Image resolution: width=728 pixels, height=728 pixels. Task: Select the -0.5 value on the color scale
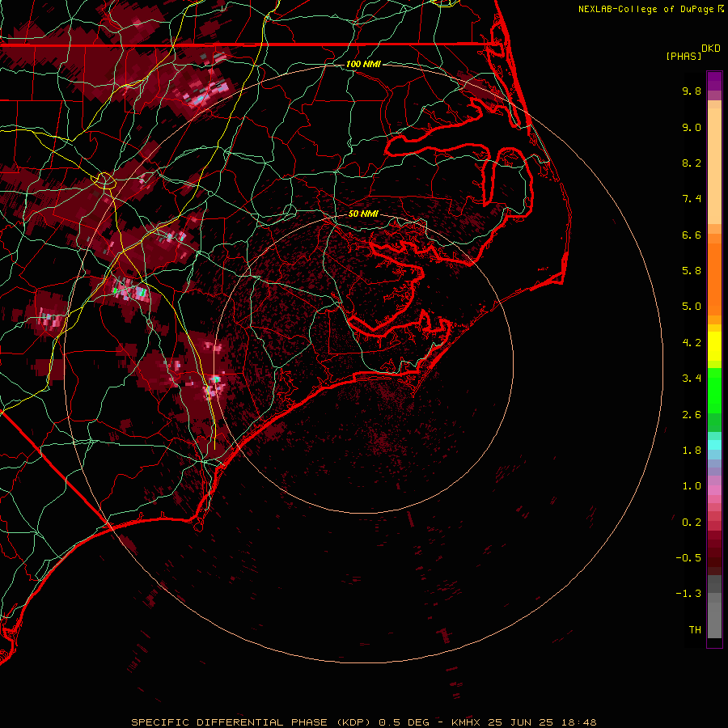click(688, 558)
